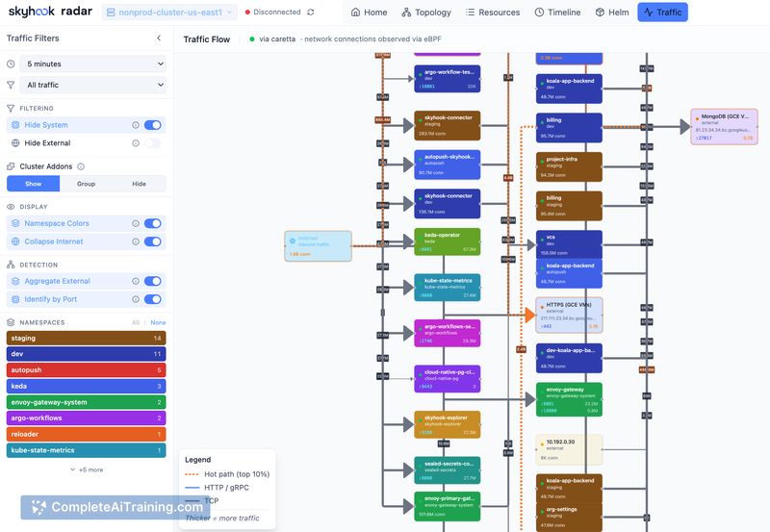Select the kube-state-metrics namespace chip
Image resolution: width=770 pixels, height=532 pixels.
(x=86, y=450)
